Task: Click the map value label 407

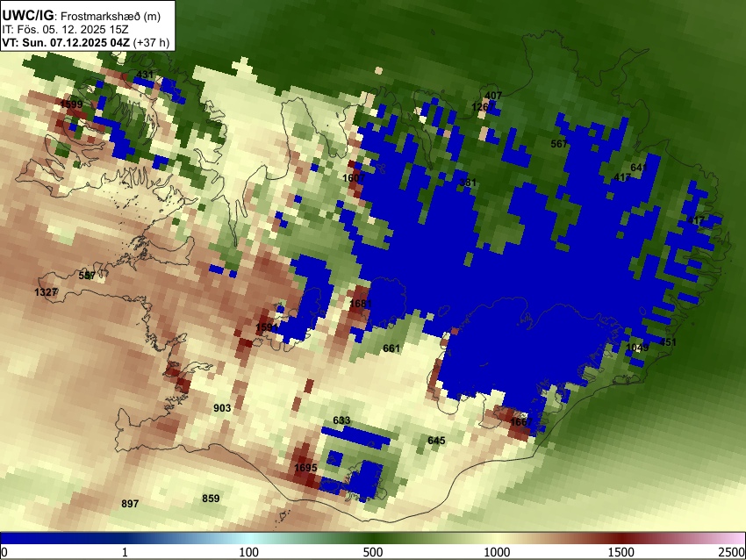Action: (x=493, y=95)
